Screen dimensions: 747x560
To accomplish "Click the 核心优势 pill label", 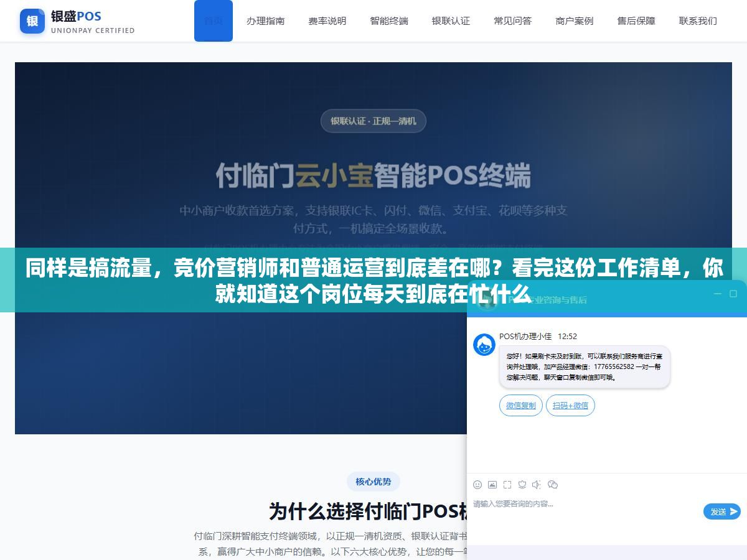I will pyautogui.click(x=374, y=482).
